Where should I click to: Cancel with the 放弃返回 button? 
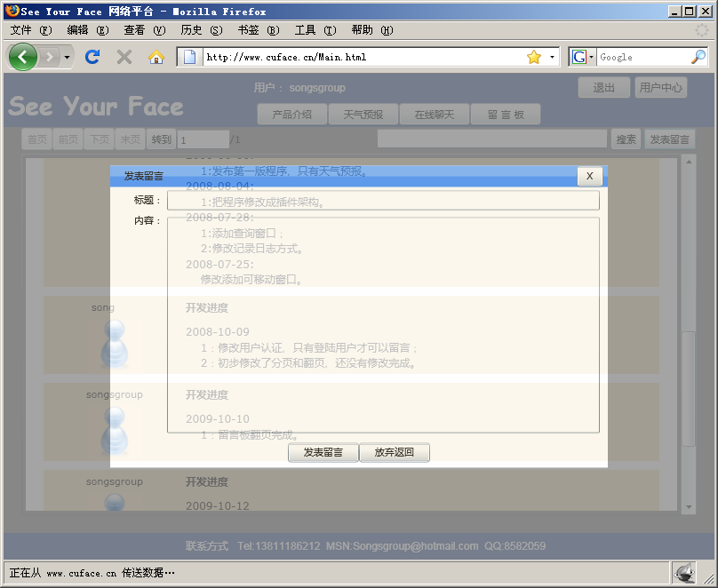click(395, 453)
